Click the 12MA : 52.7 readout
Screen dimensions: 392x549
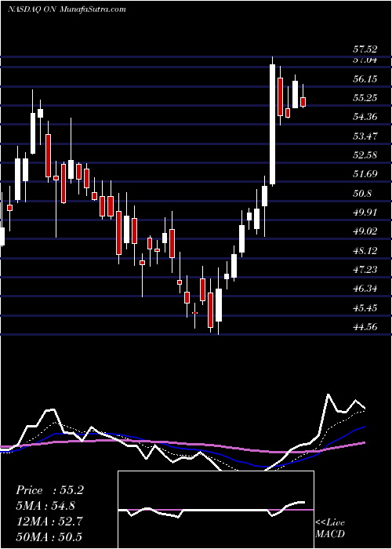pos(49,522)
